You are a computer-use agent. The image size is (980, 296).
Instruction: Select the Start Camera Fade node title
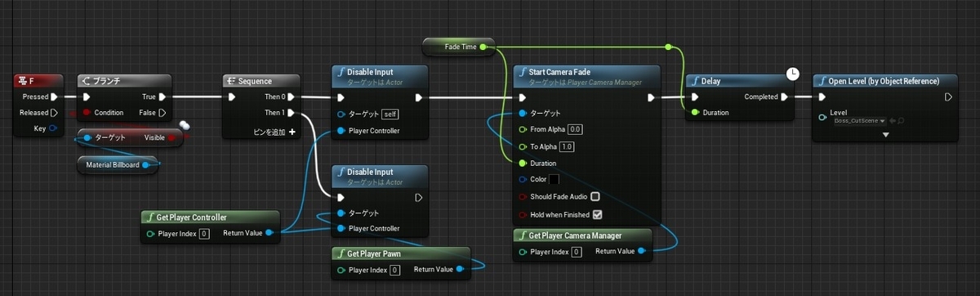(x=559, y=72)
